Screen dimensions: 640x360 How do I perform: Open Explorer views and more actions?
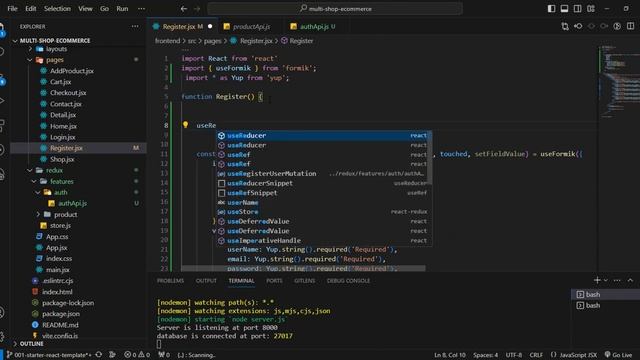pyautogui.click(x=135, y=27)
